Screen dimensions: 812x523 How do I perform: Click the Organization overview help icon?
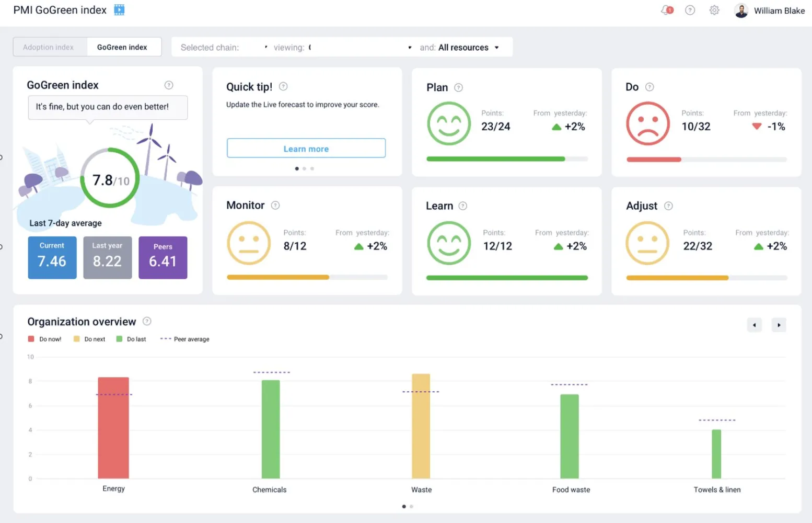click(x=147, y=321)
